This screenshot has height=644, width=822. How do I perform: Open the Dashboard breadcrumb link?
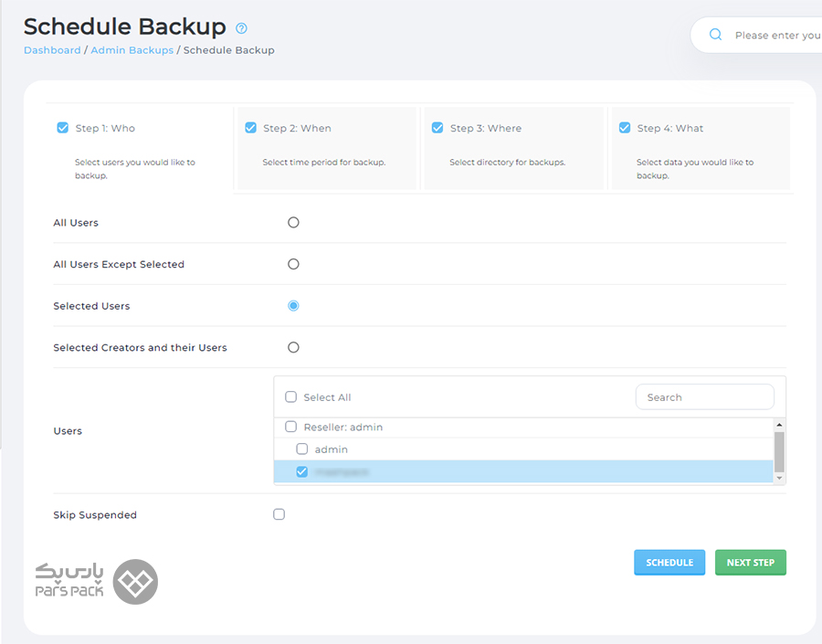coord(52,50)
